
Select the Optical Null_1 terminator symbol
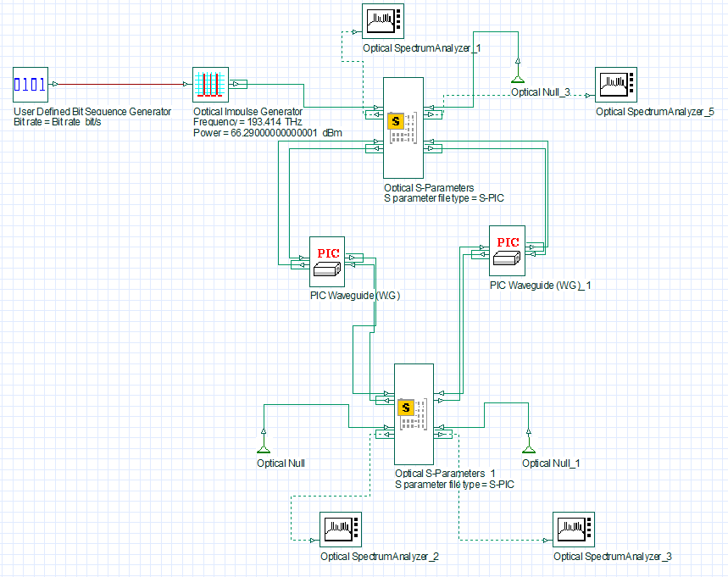pos(530,447)
